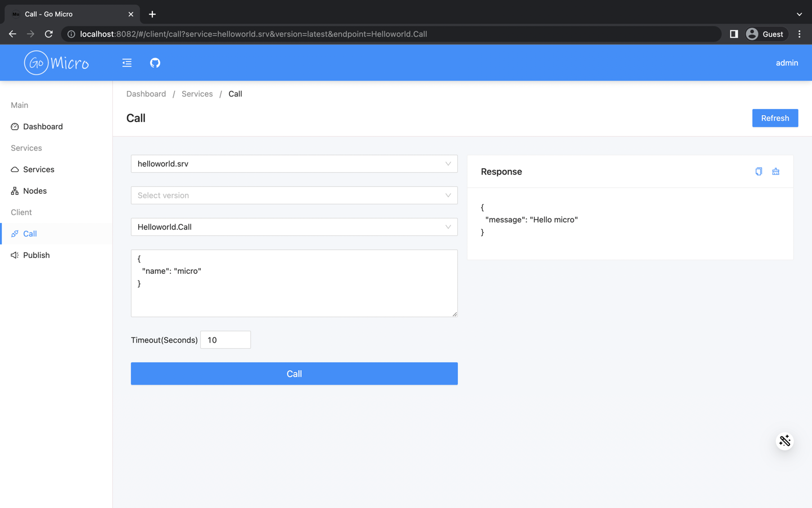This screenshot has width=812, height=508.
Task: Click the browser forward arrow
Action: click(x=30, y=34)
